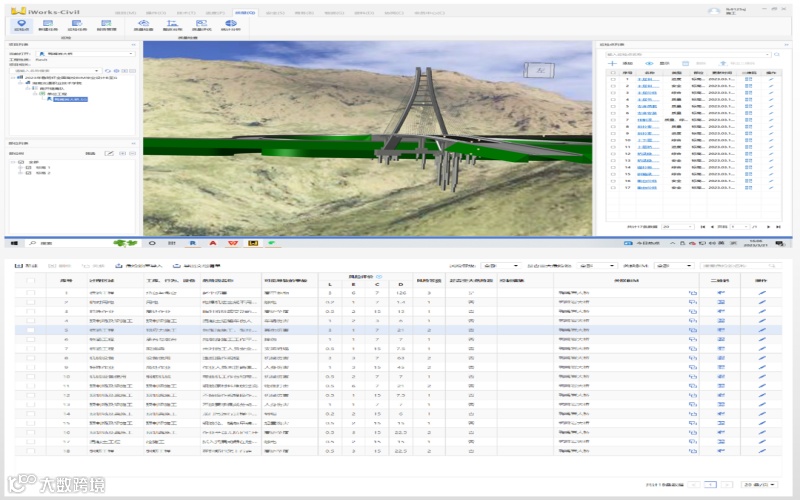Click the edit pencil for row 1 in right list

coord(770,79)
